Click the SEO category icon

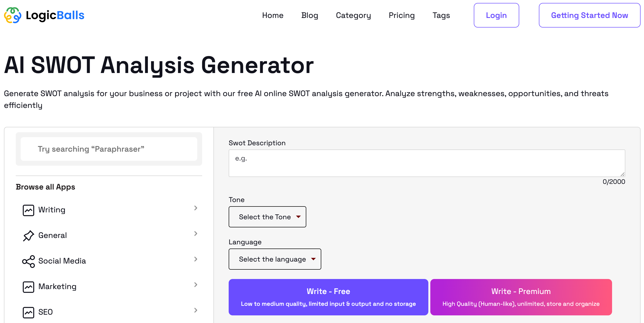pos(28,312)
